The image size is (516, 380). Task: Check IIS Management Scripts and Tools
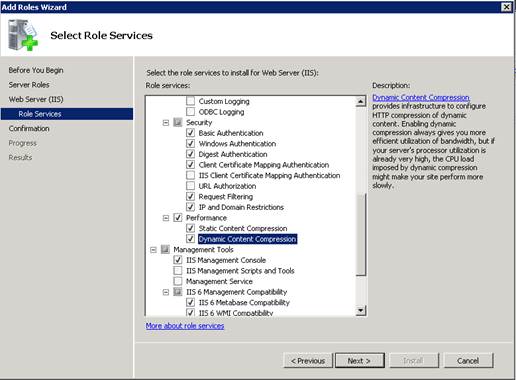click(x=178, y=271)
